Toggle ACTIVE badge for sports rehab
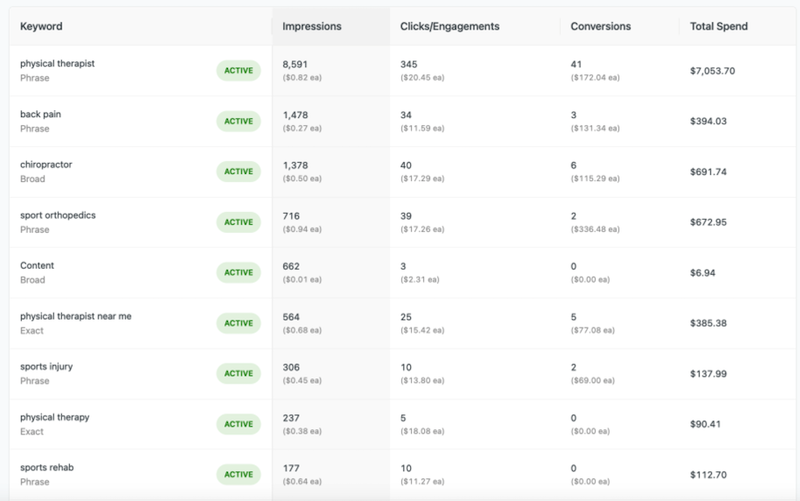Screen dimensions: 800x501 [238, 474]
